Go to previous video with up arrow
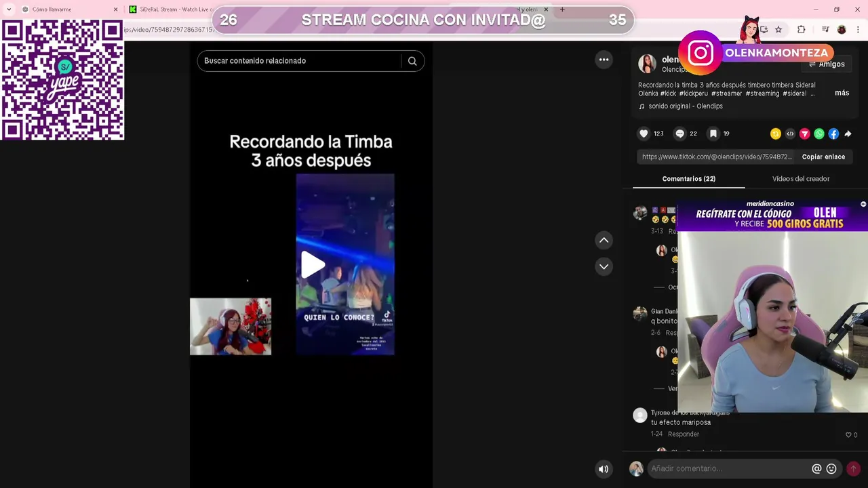Viewport: 868px width, 488px height. click(x=604, y=241)
